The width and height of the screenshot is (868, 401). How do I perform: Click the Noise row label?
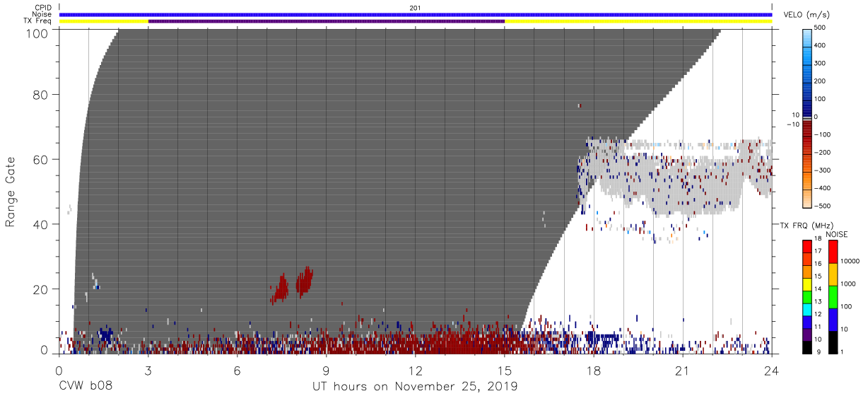(43, 14)
